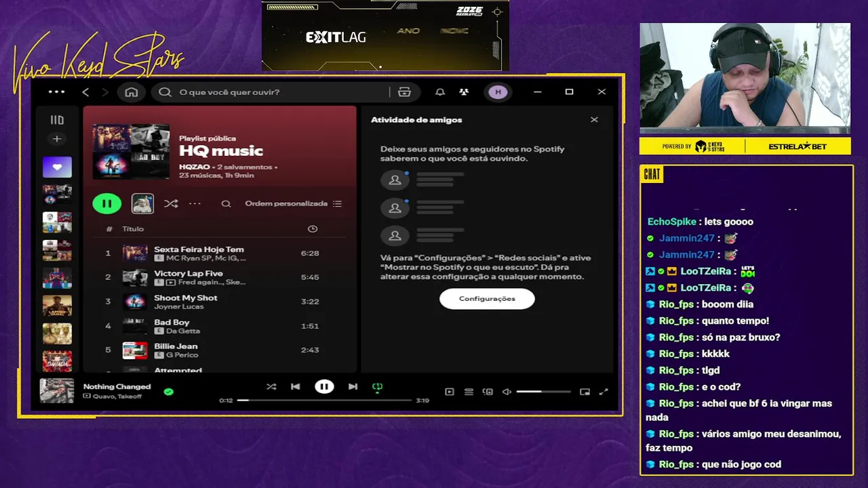Pause playback in the bottom player
The width and height of the screenshot is (868, 488).
(324, 387)
